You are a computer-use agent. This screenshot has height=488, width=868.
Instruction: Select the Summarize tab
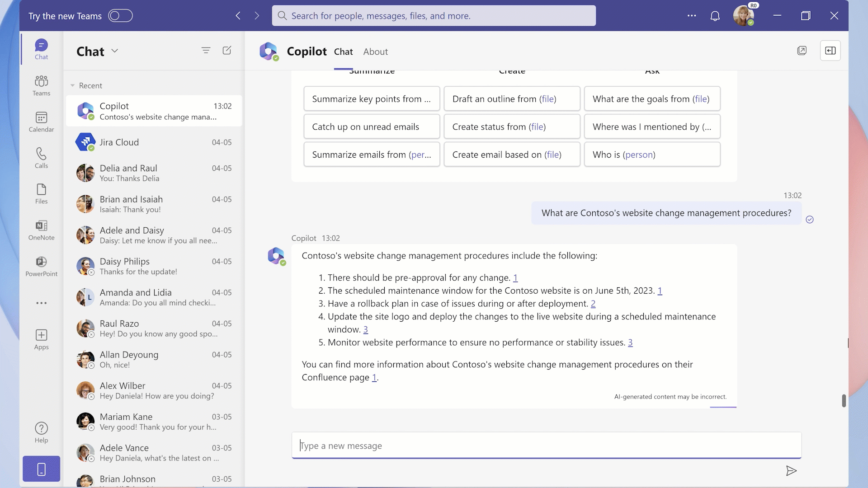coord(372,70)
